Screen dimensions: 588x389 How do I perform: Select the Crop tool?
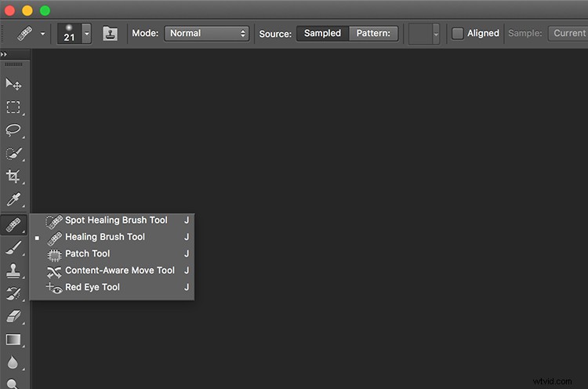point(13,176)
